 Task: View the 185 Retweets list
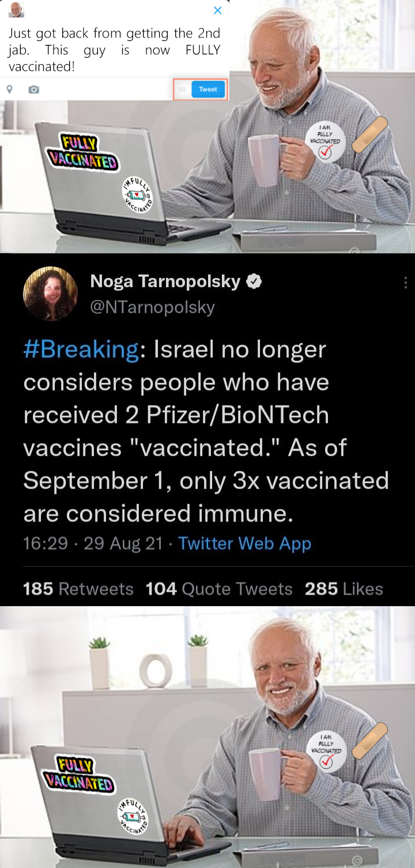(x=78, y=589)
